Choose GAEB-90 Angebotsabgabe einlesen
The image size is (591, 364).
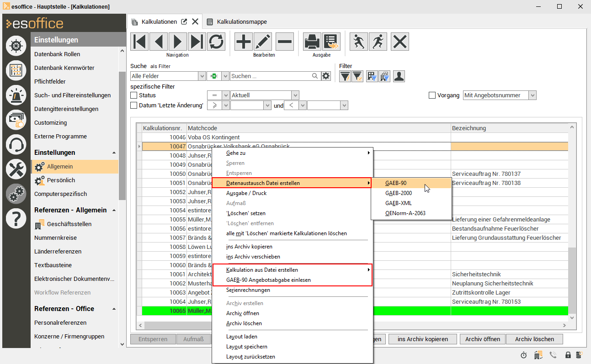[293, 280]
